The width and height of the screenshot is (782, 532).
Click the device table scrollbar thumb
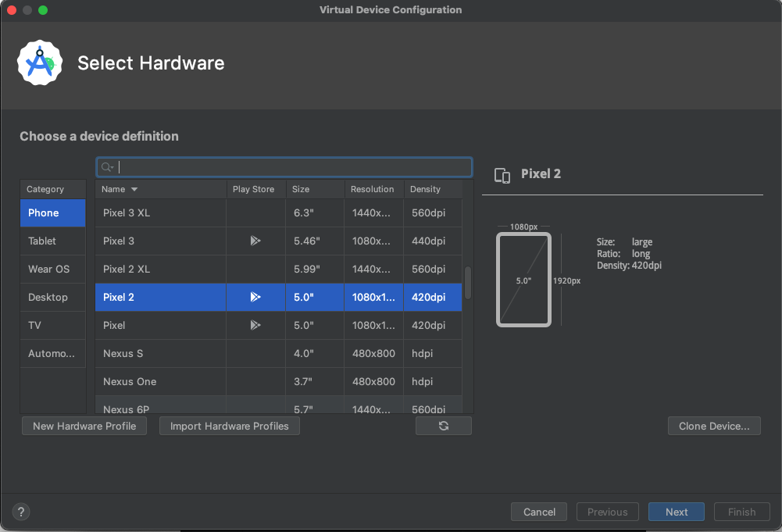468,283
